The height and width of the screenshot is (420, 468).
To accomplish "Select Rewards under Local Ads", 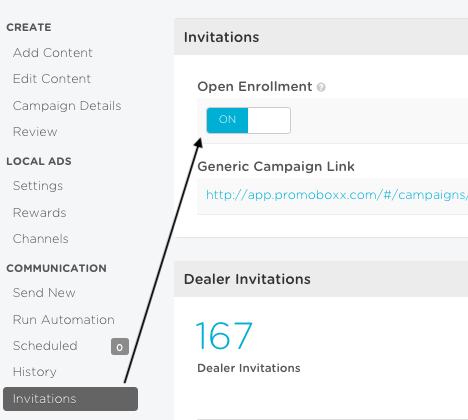I will pyautogui.click(x=39, y=213).
